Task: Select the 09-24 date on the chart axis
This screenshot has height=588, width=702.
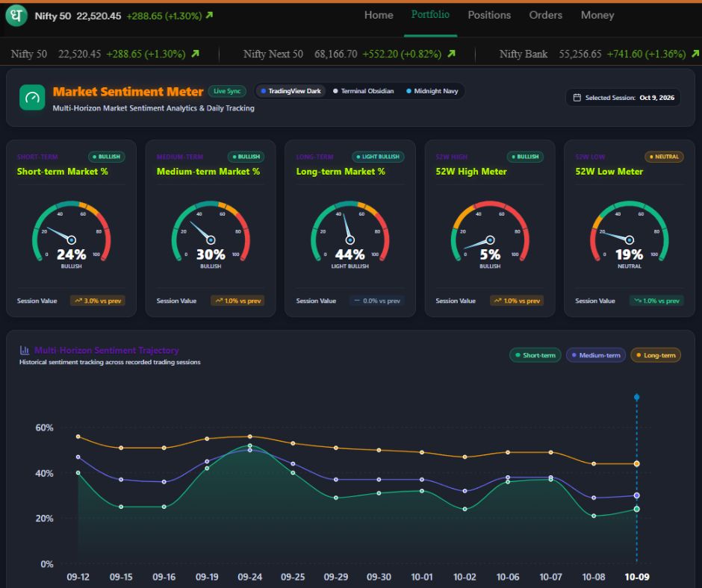Action: (250, 577)
